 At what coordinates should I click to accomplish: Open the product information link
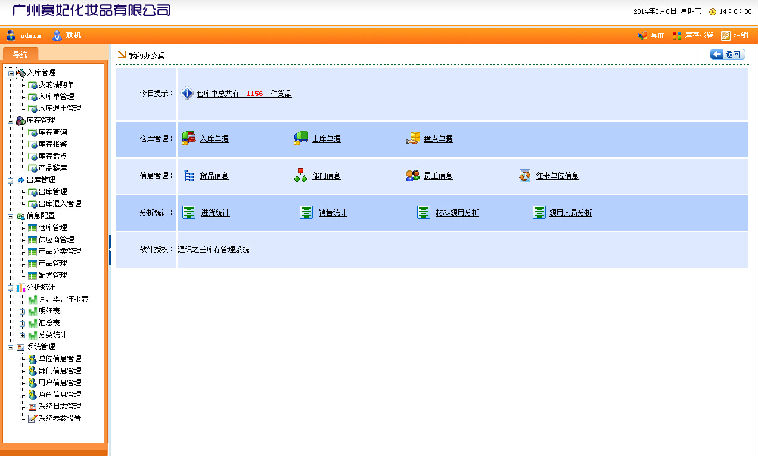click(214, 176)
